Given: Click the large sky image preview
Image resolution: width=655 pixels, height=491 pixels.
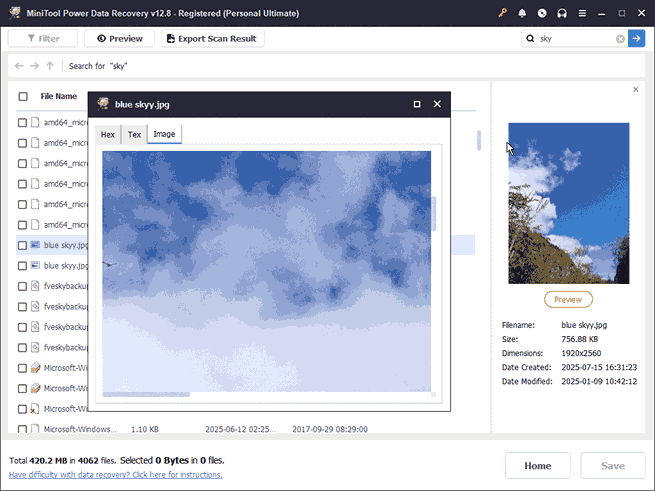Looking at the screenshot, I should coord(267,271).
